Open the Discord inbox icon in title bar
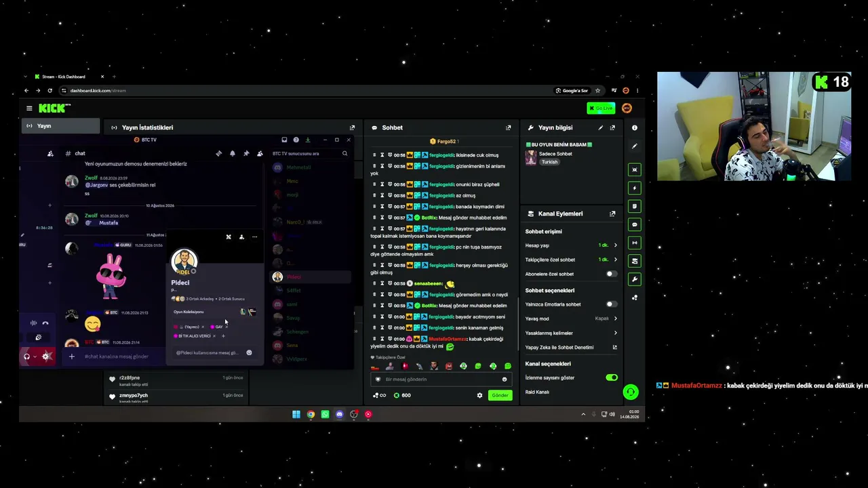 (284, 140)
